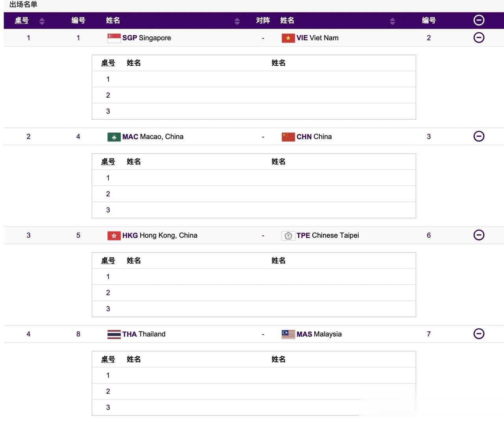Open the CHN China team link
Viewport: 504px width, 421px height.
314,137
